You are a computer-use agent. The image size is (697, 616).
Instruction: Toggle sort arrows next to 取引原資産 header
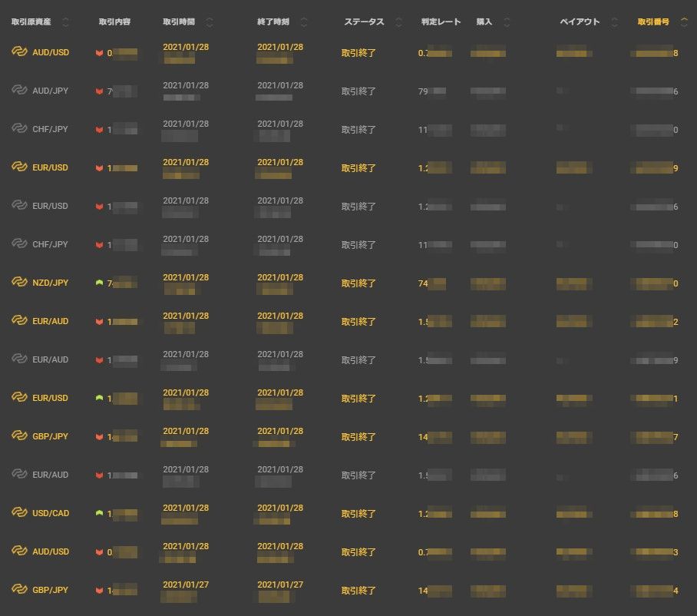point(65,22)
